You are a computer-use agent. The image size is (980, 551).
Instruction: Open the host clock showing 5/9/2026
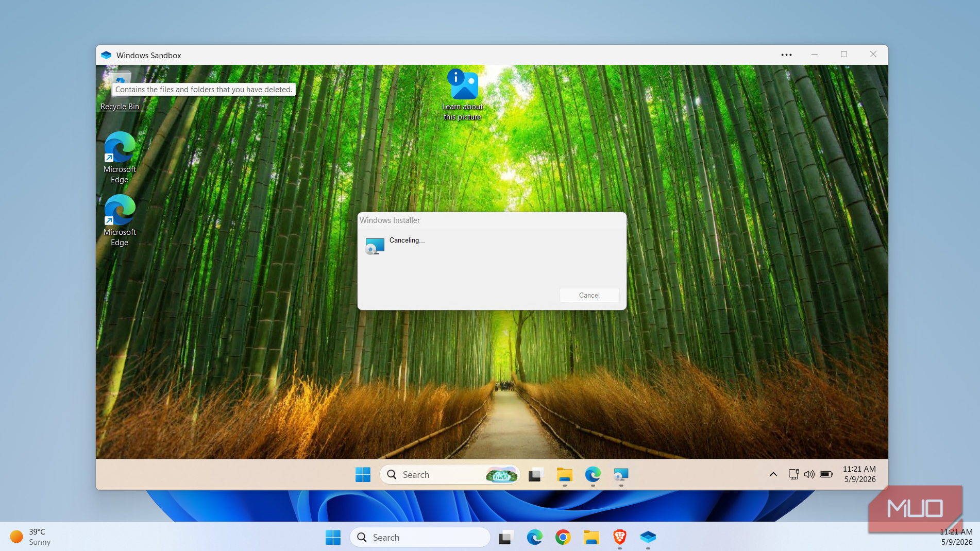pos(956,537)
